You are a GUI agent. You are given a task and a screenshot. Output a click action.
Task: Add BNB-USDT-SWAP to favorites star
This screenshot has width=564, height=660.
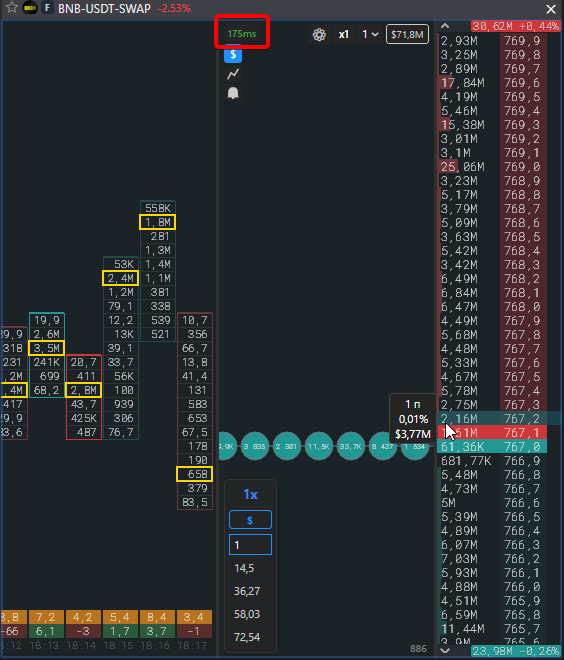12,8
